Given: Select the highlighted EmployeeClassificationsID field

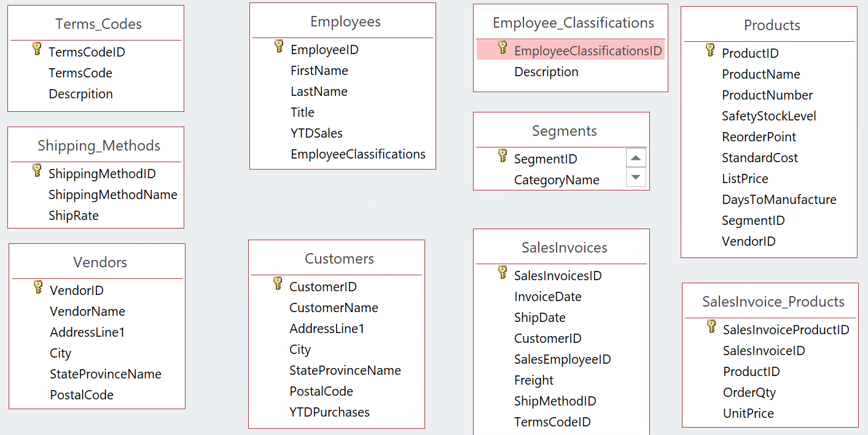Looking at the screenshot, I should [571, 50].
